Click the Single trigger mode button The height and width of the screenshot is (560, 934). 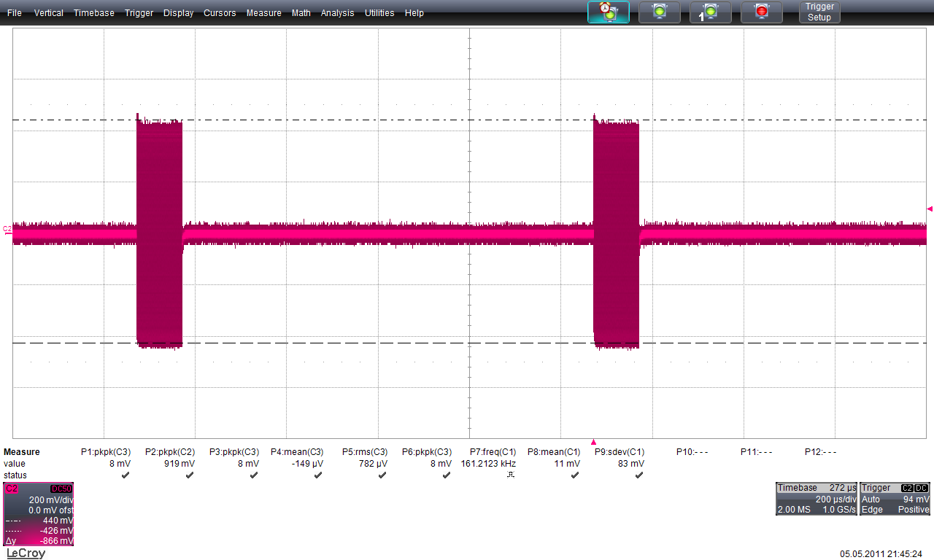(x=710, y=12)
